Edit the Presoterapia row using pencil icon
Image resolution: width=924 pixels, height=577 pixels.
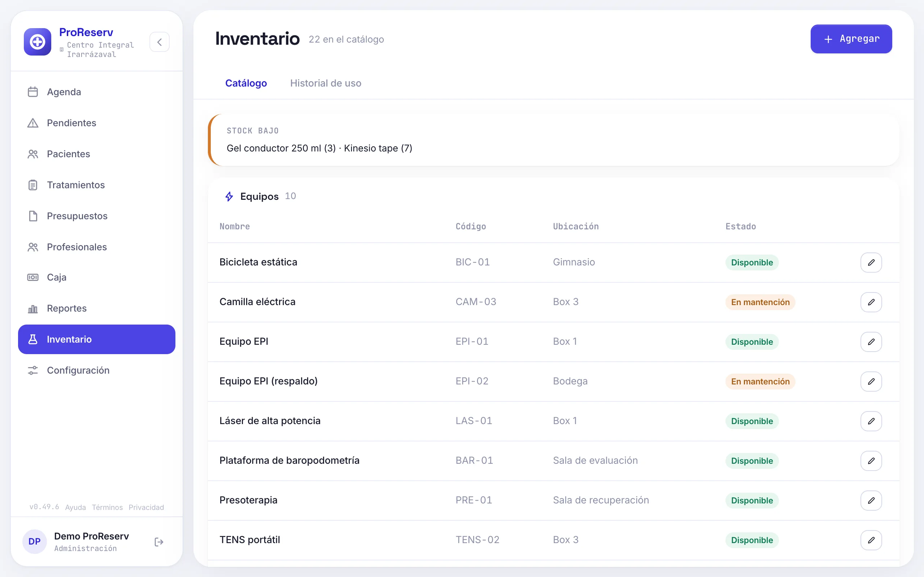click(871, 501)
